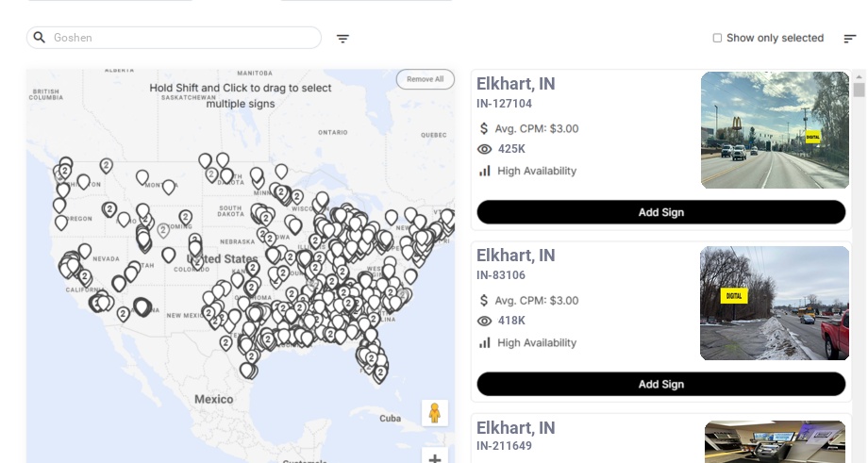Toggle the Show only selected checkbox
The image size is (868, 463).
click(717, 39)
